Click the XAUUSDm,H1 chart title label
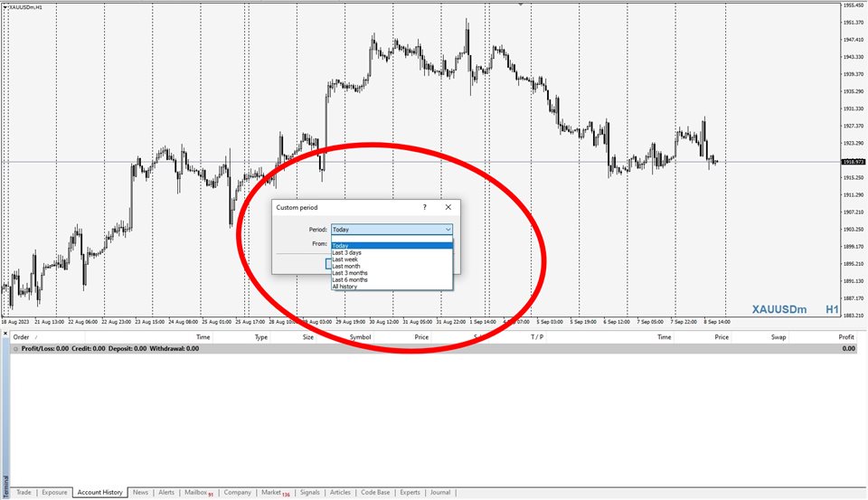868x500 pixels. pos(24,7)
